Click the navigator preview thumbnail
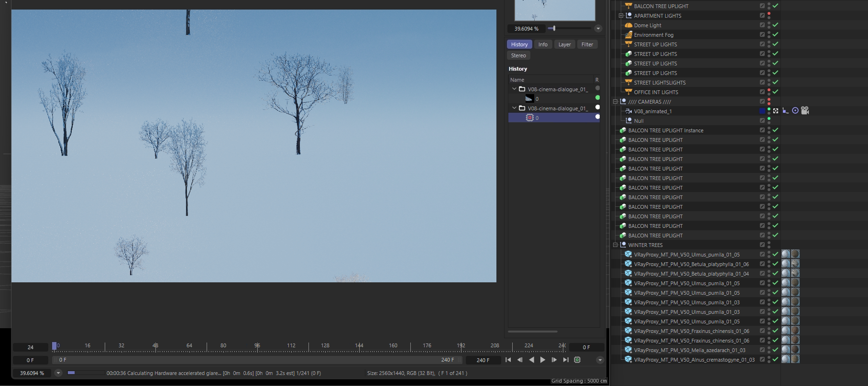The height and width of the screenshot is (386, 868). 555,10
